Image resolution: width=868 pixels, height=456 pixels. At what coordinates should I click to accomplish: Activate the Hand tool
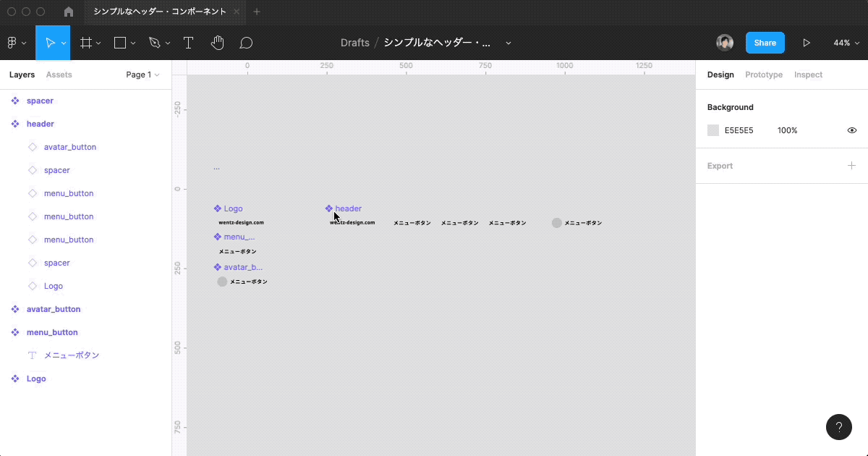(x=217, y=43)
